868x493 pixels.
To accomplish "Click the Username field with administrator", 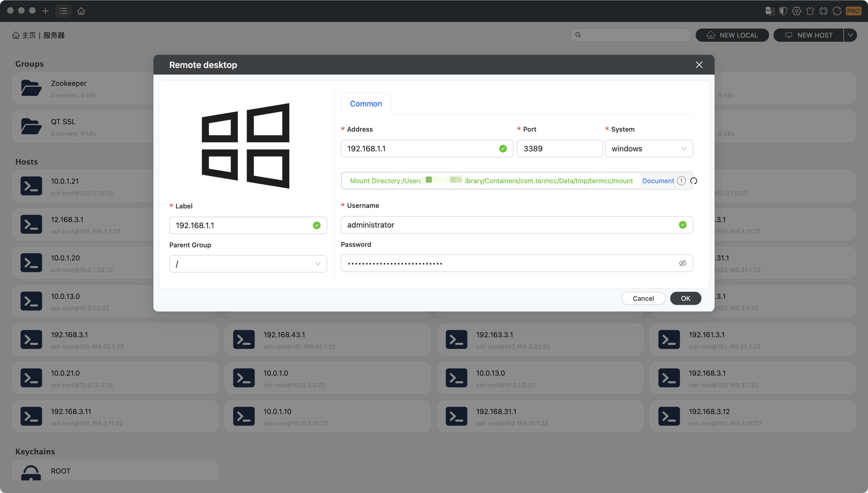I will pyautogui.click(x=517, y=225).
